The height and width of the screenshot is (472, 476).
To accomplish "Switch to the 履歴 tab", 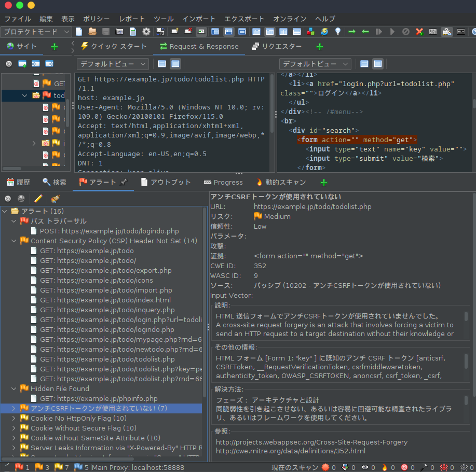I will pyautogui.click(x=18, y=182).
